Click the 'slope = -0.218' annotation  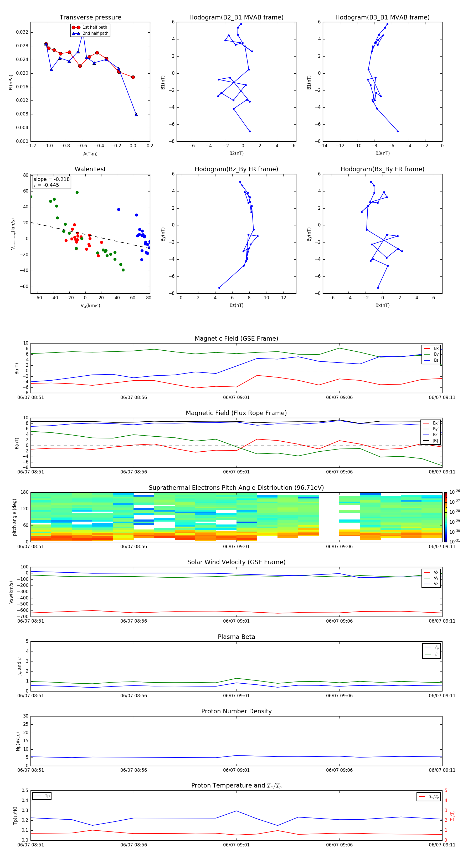(x=52, y=179)
